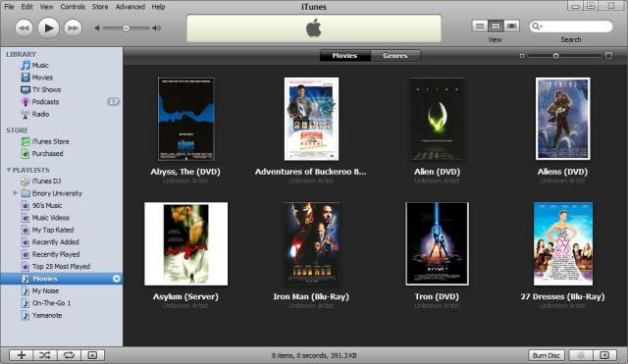The height and width of the screenshot is (364, 628).
Task: Adjust the volume slider knob
Action: pos(127,28)
